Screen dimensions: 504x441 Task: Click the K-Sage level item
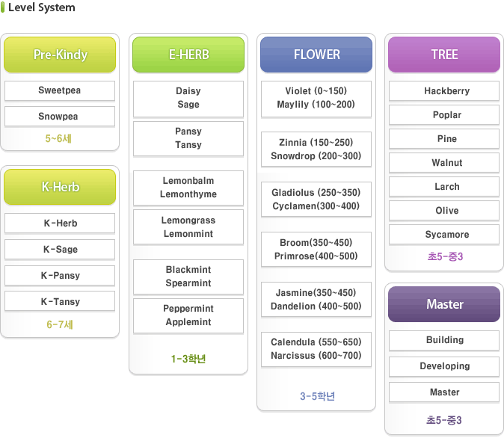60,250
